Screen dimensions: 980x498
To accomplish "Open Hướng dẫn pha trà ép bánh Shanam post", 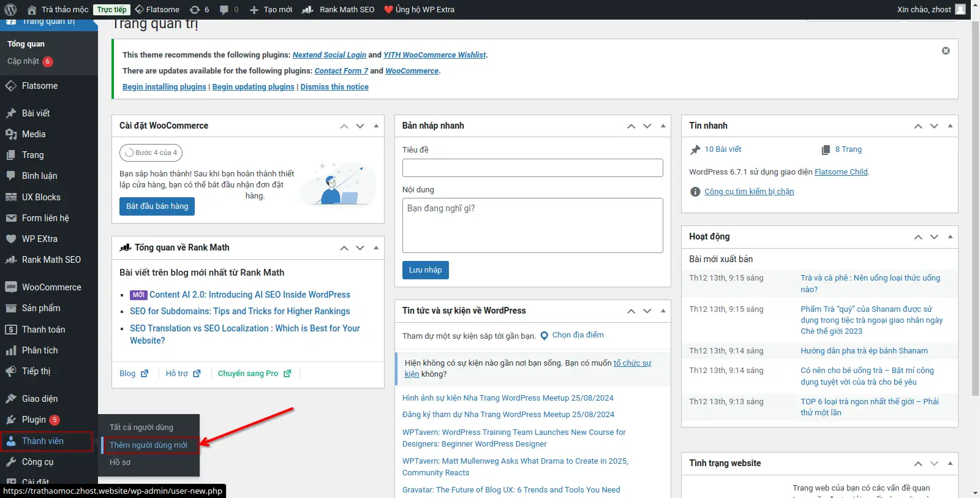I will 864,351.
